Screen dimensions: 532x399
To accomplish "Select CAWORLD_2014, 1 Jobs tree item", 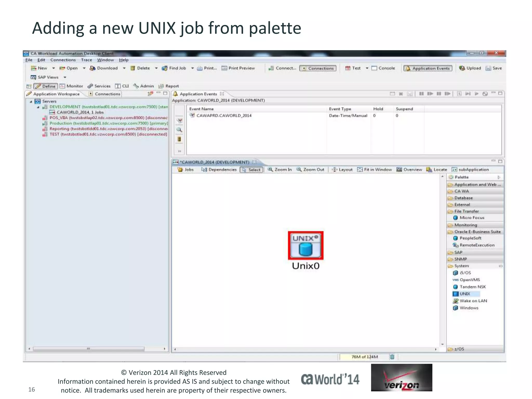I will click(77, 112).
